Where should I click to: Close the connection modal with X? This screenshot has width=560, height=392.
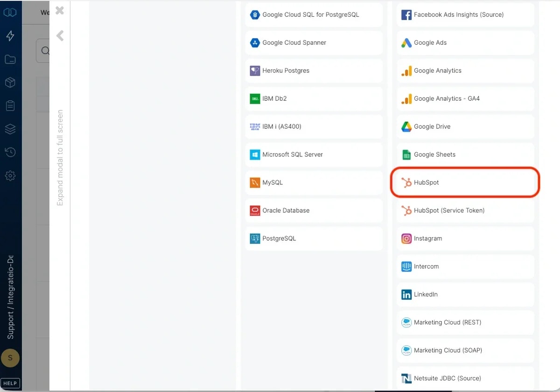point(60,10)
